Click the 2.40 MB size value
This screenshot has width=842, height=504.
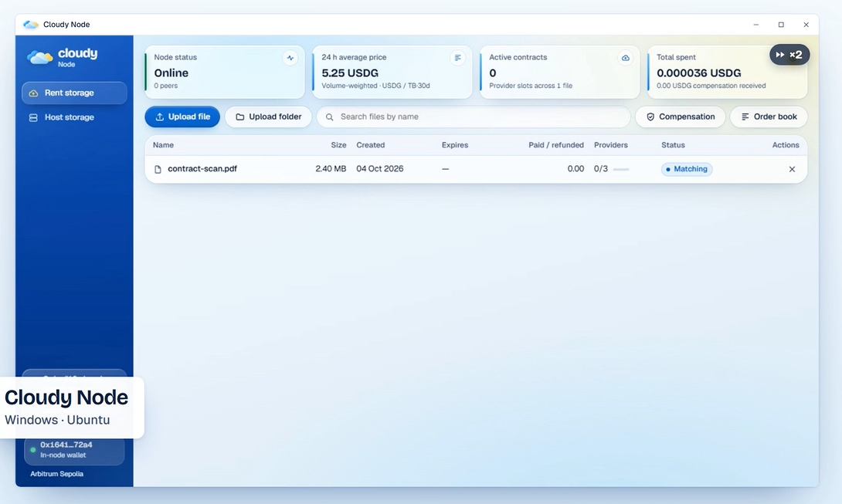coord(331,168)
